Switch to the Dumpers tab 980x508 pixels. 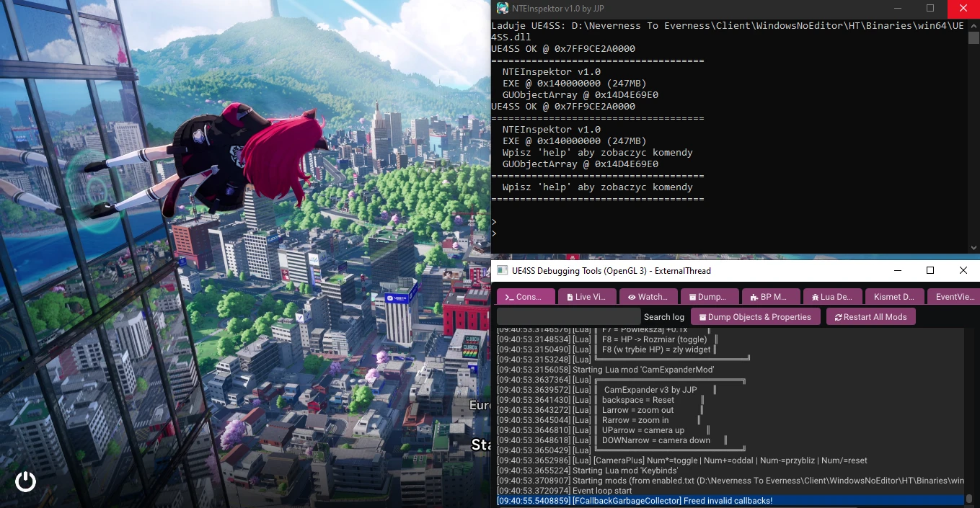[710, 296]
